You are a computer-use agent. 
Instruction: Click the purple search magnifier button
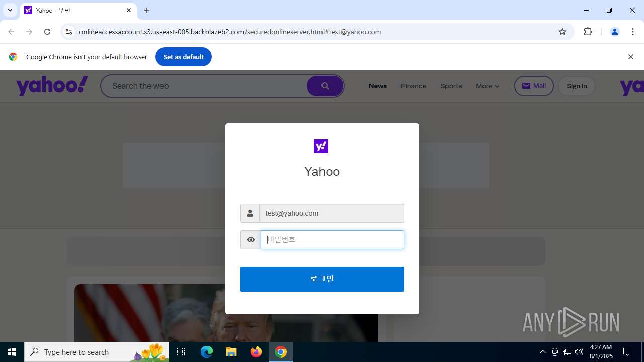325,86
